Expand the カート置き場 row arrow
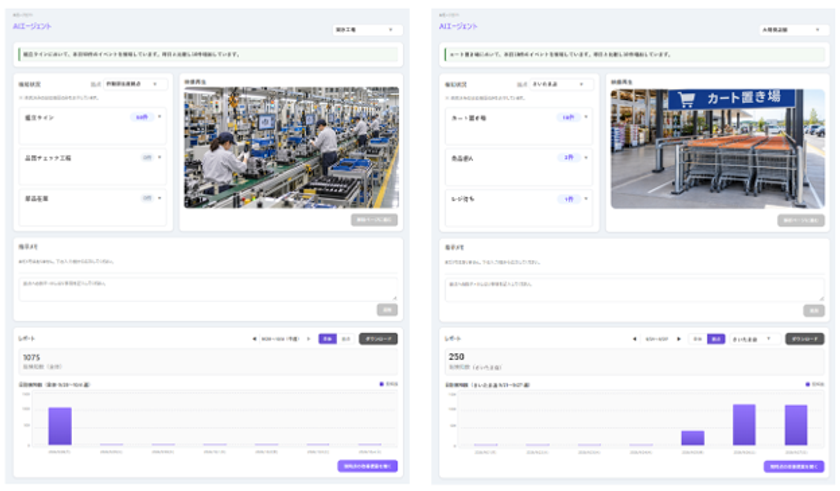 (586, 117)
